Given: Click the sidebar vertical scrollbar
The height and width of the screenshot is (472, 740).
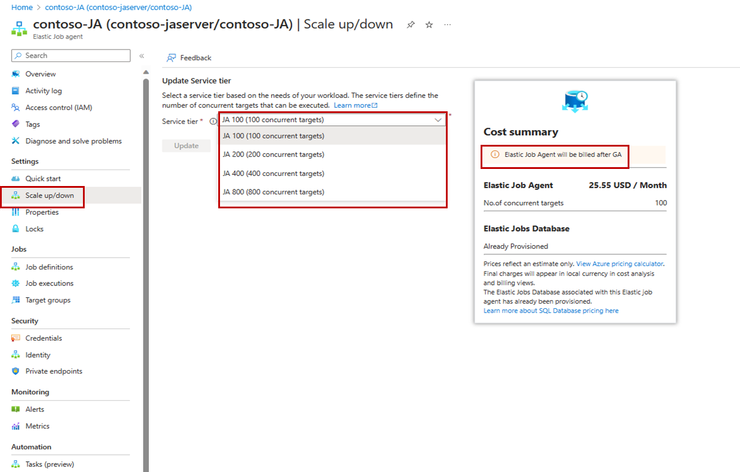Looking at the screenshot, I should coord(146,274).
